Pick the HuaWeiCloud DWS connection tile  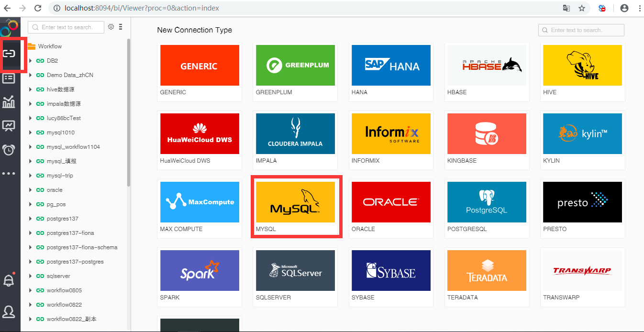200,140
